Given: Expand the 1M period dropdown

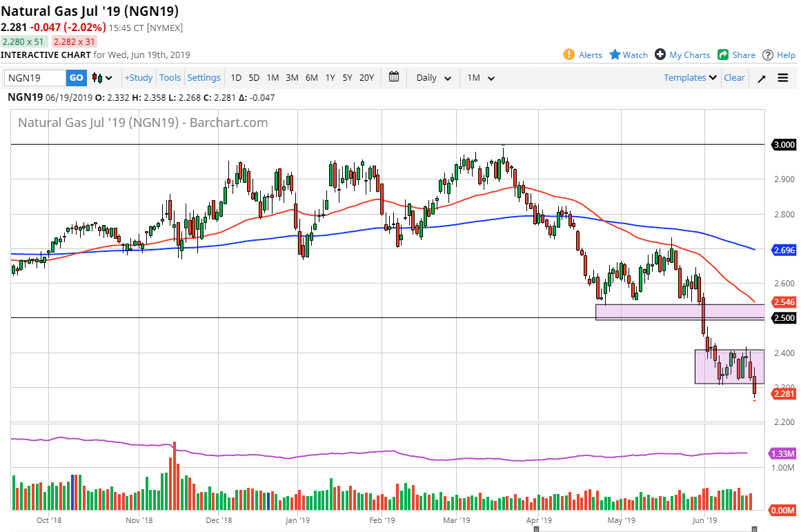Looking at the screenshot, I should [481, 78].
